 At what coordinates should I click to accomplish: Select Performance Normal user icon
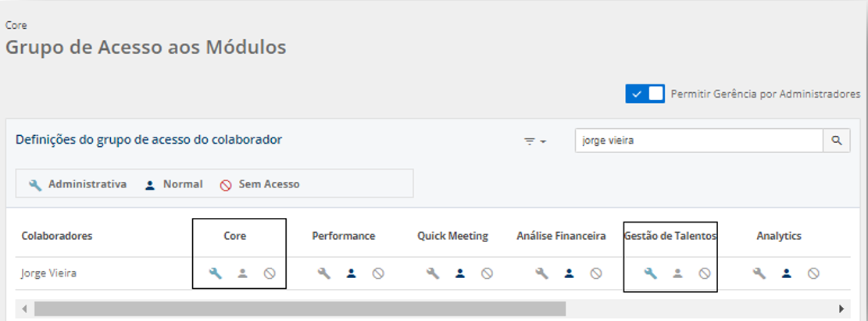(x=352, y=273)
